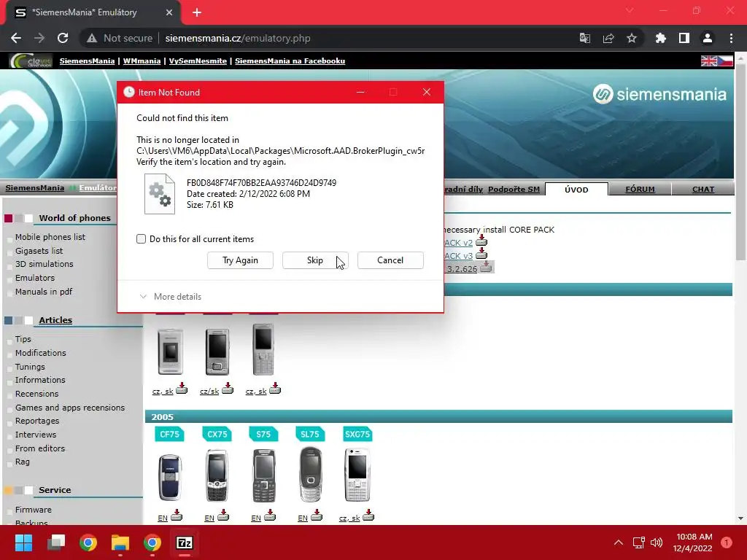The height and width of the screenshot is (560, 747).
Task: Click the CX75 label tag
Action: pos(217,434)
